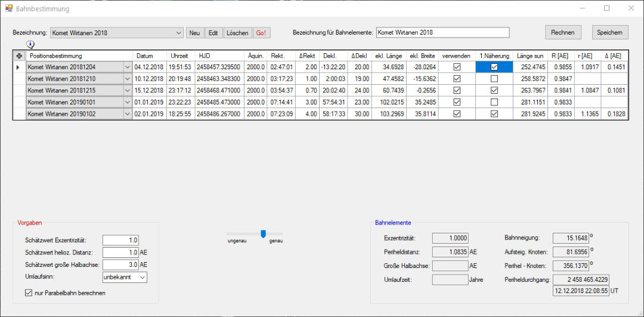Screen dimensions: 644x317
Task: Click the red Go! button
Action: (261, 33)
